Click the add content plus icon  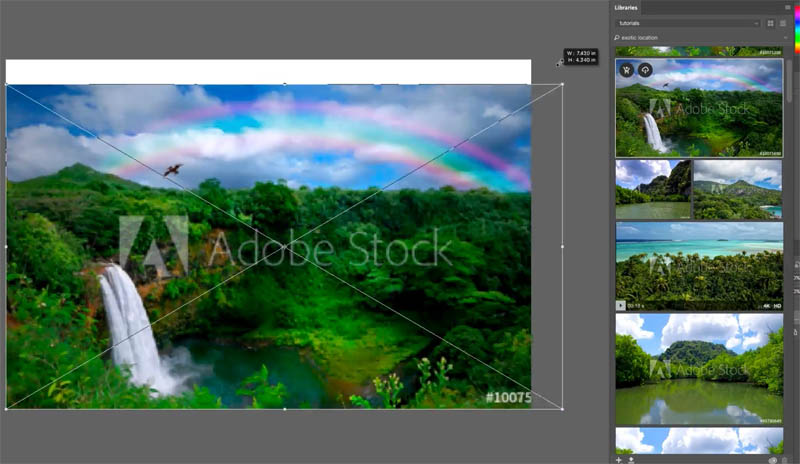(x=618, y=460)
